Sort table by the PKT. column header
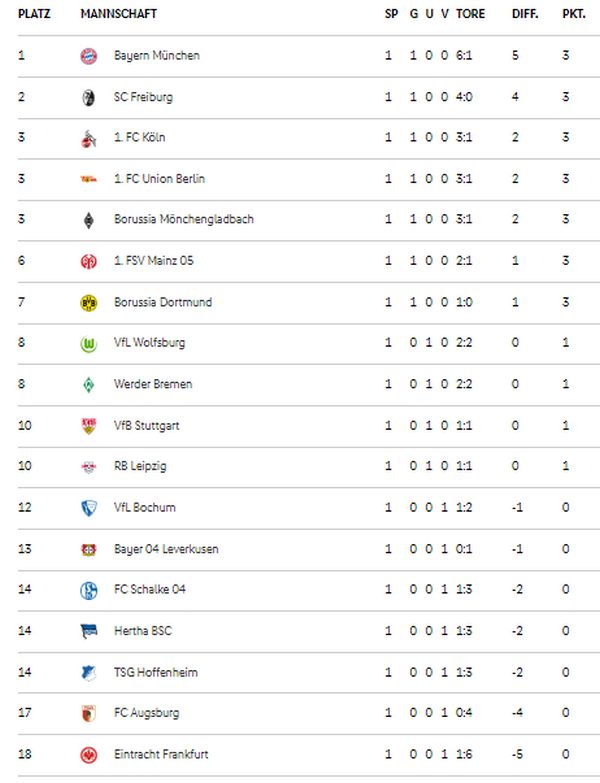The image size is (600, 783). pos(574,14)
